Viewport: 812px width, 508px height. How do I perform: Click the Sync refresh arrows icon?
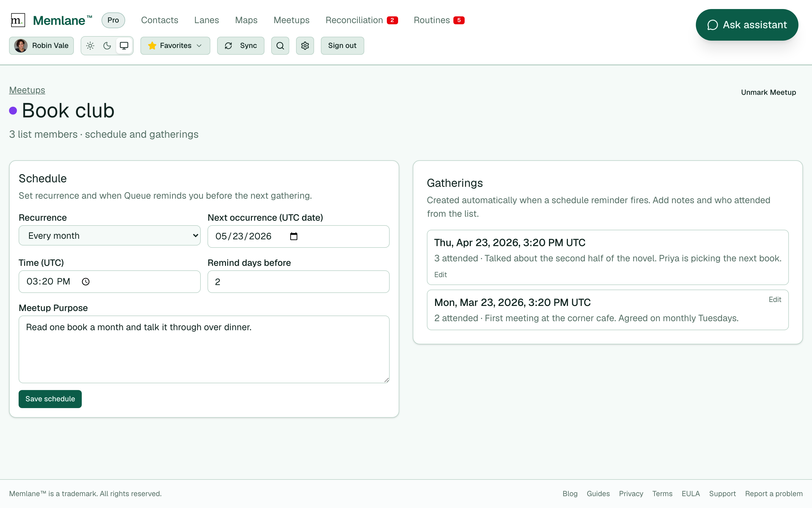tap(228, 46)
